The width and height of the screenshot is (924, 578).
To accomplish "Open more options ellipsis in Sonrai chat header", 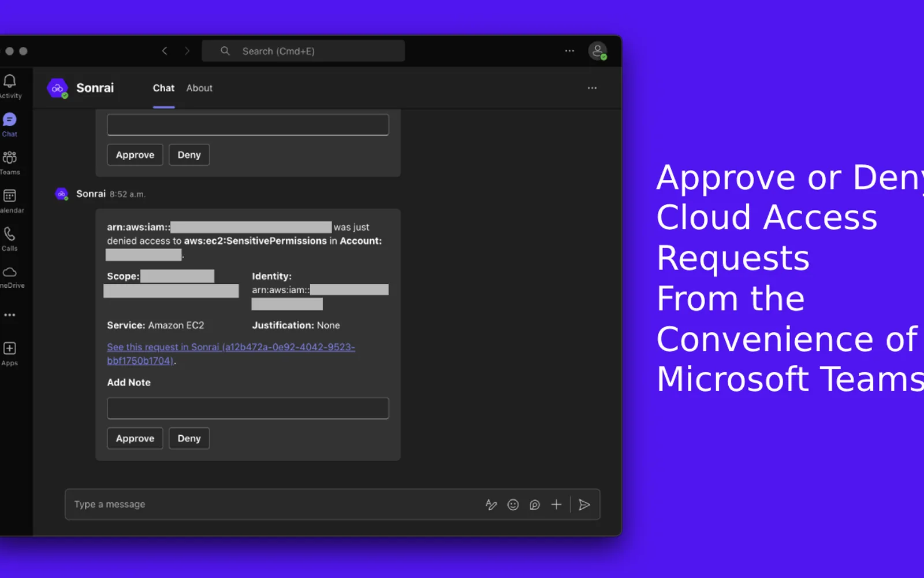I will point(592,88).
